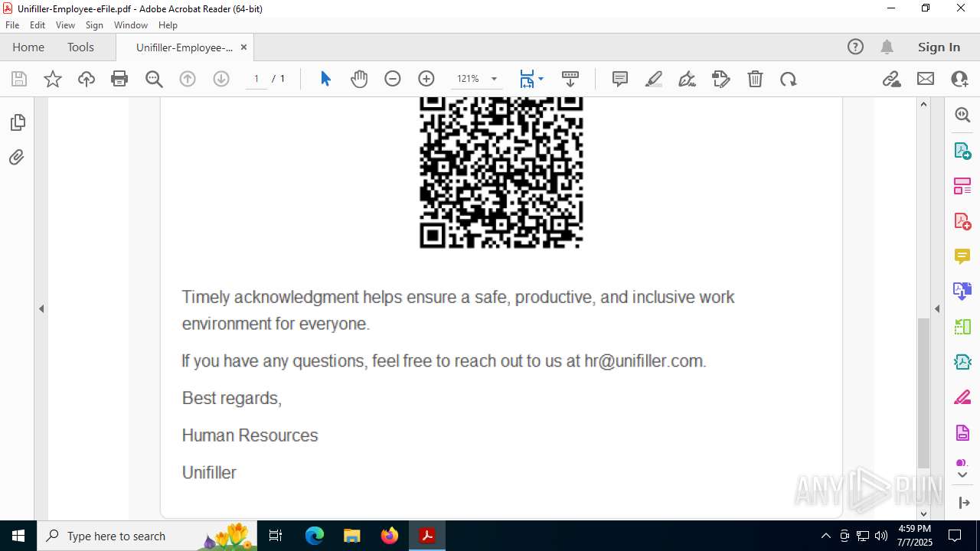Click the vertical scrollbar thumb
980x551 pixels.
coord(923,393)
